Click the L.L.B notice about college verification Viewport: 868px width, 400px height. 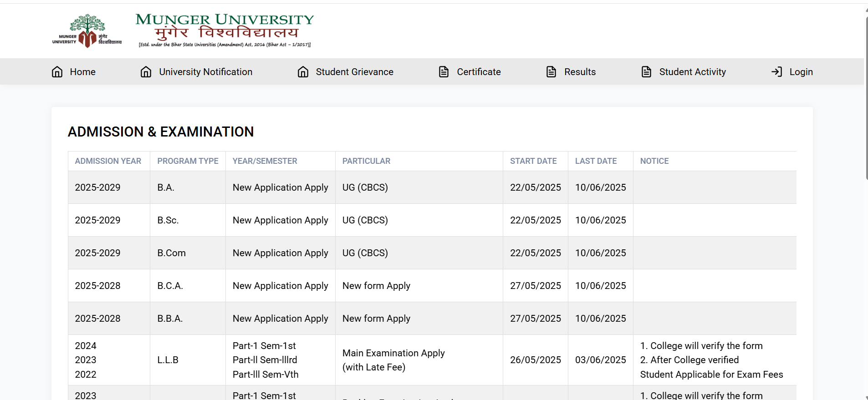(712, 360)
